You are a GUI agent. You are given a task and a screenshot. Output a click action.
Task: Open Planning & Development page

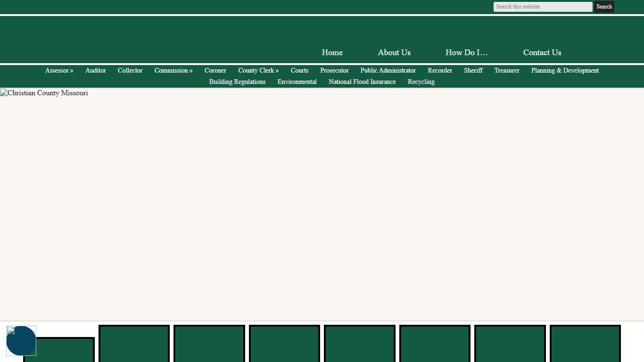564,70
